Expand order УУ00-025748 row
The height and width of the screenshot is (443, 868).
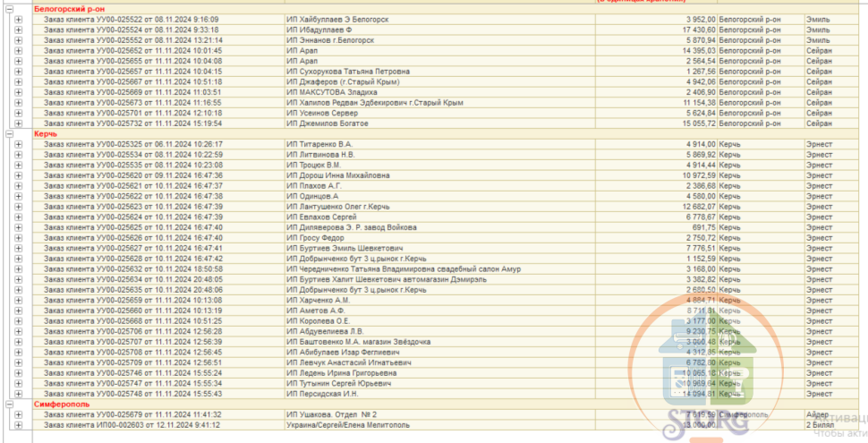[18, 394]
